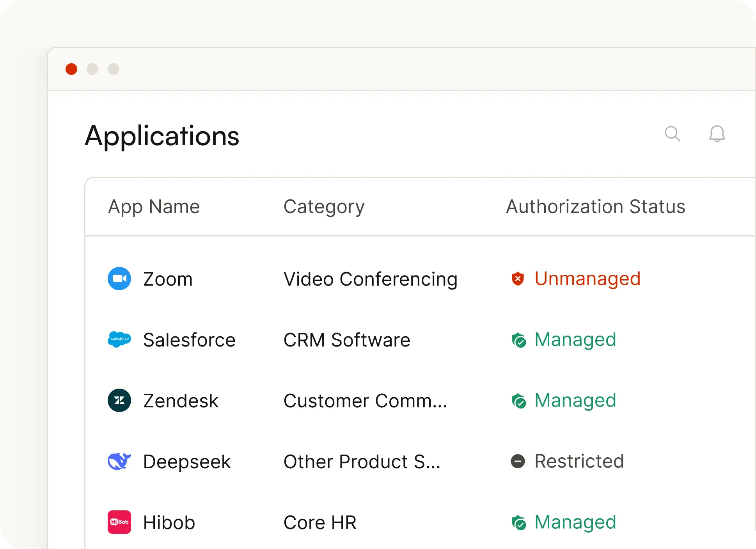The image size is (756, 549).
Task: Click the red Unmanaged shield icon
Action: [518, 279]
